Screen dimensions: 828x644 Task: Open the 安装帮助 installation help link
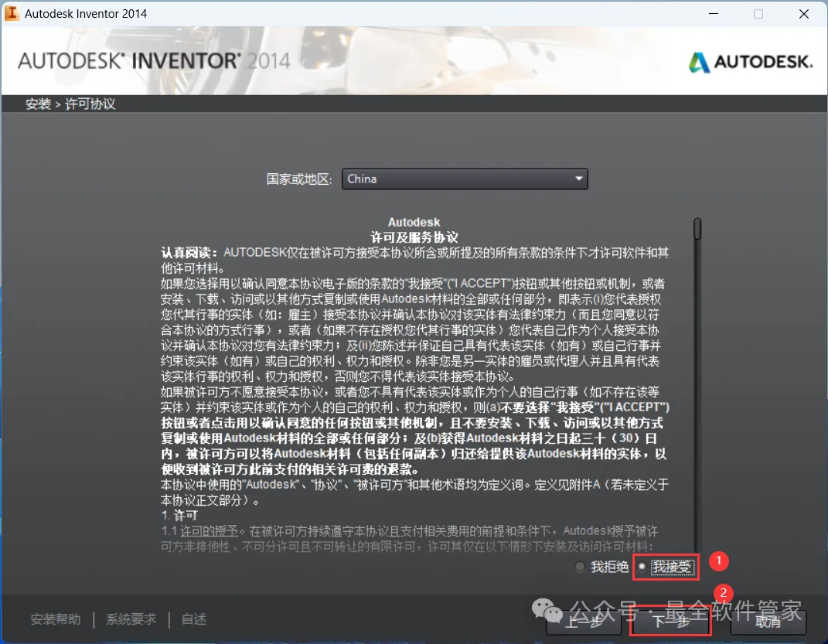56,619
